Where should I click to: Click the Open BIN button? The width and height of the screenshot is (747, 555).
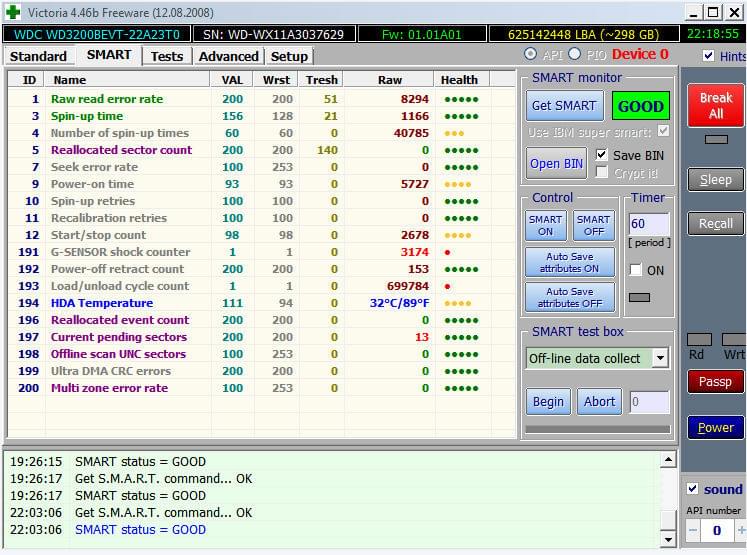556,163
